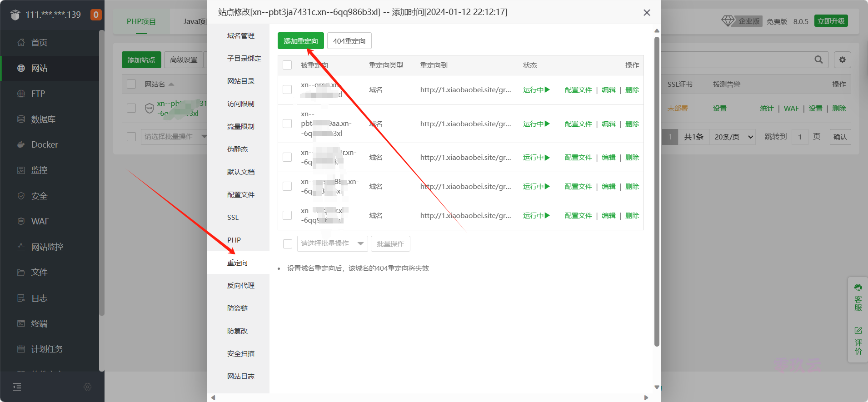Toggle 运行中 status in third redirect row
This screenshot has width=868, height=402.
pos(536,157)
